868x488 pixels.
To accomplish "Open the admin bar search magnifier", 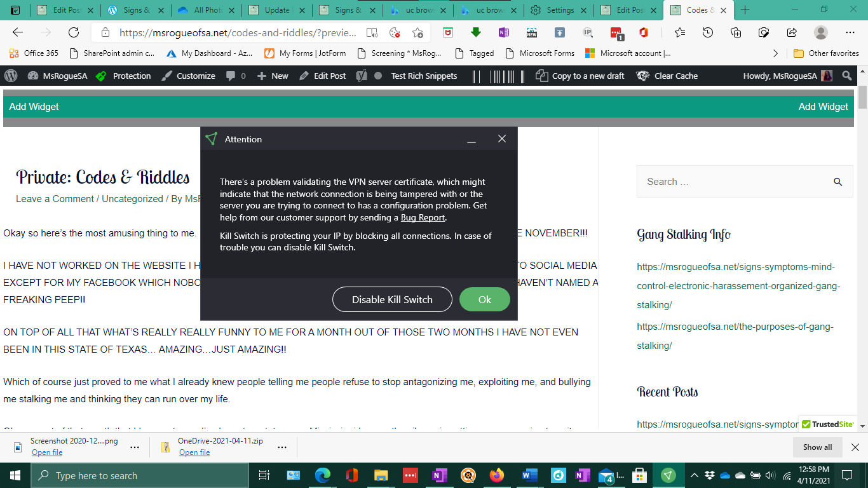I will pos(846,76).
